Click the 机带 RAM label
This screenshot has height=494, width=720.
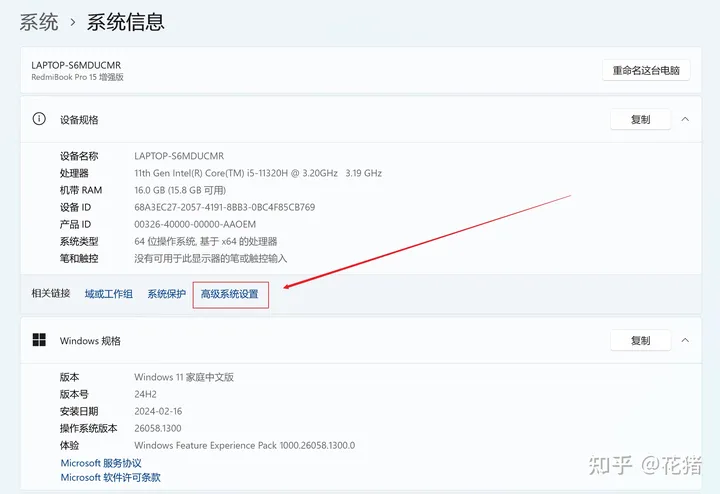coord(81,190)
